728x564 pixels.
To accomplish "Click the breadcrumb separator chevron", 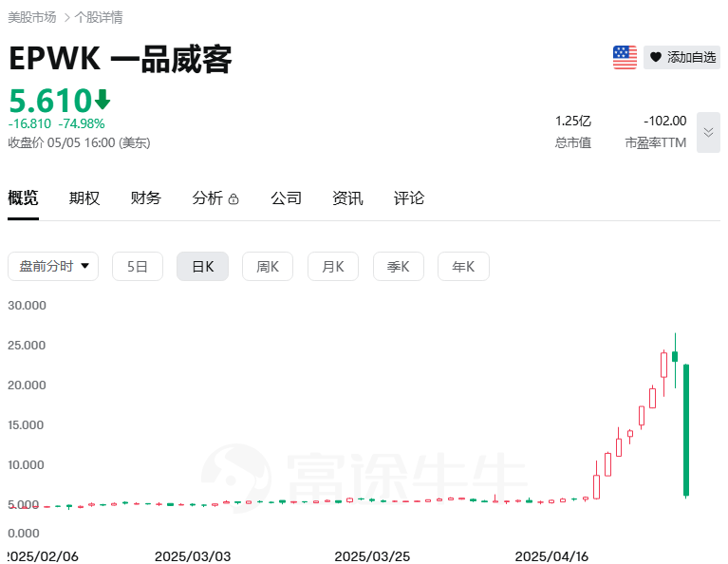I will pyautogui.click(x=66, y=18).
